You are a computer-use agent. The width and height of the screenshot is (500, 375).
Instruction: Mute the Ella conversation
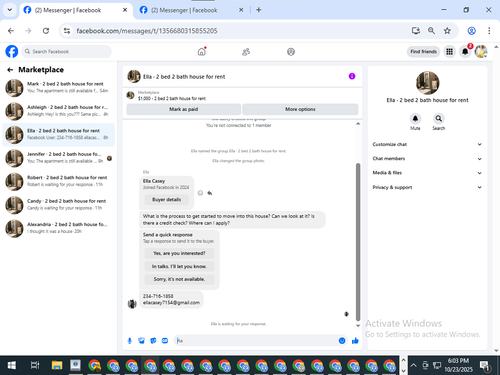(x=415, y=119)
